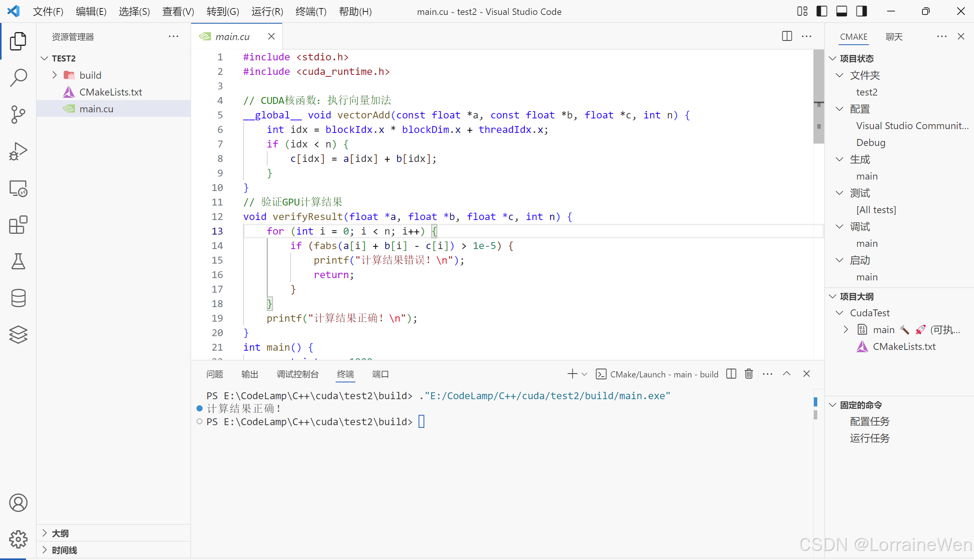Kill terminal with trash can icon

pos(748,374)
